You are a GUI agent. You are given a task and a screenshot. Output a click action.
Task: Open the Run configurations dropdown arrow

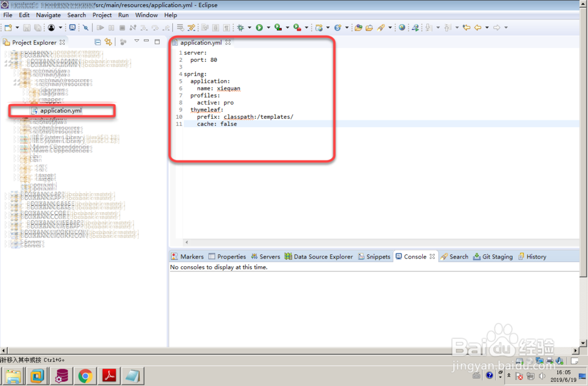coord(268,28)
